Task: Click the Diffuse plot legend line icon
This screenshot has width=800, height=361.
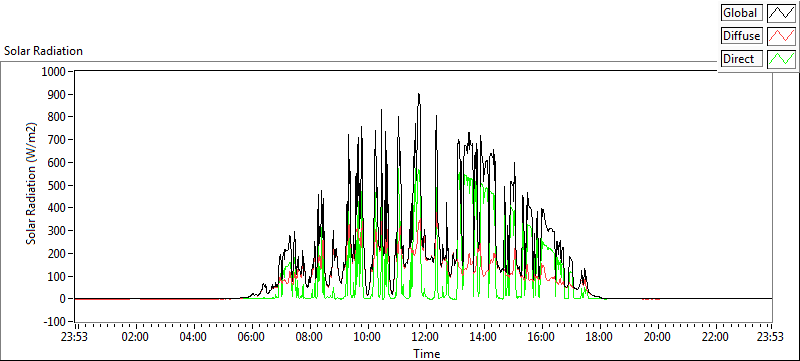Action: tap(782, 36)
